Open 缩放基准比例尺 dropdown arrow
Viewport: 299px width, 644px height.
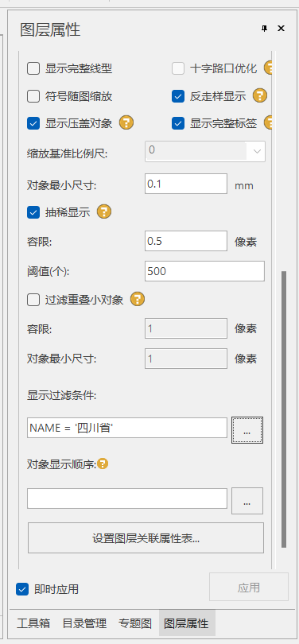tap(257, 151)
